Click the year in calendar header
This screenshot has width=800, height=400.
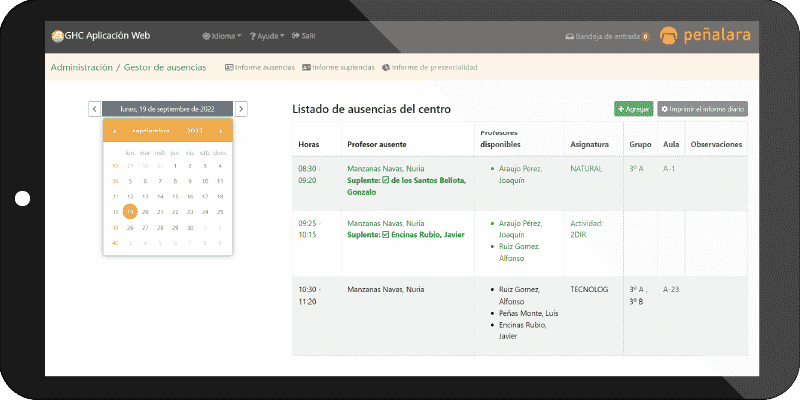coord(194,131)
